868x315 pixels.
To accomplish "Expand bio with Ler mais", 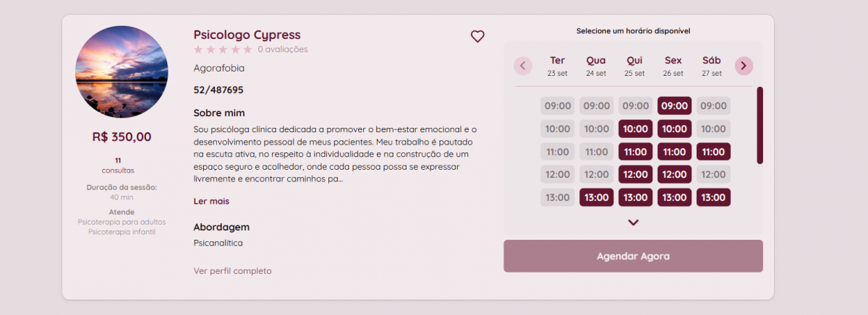I will (x=211, y=201).
